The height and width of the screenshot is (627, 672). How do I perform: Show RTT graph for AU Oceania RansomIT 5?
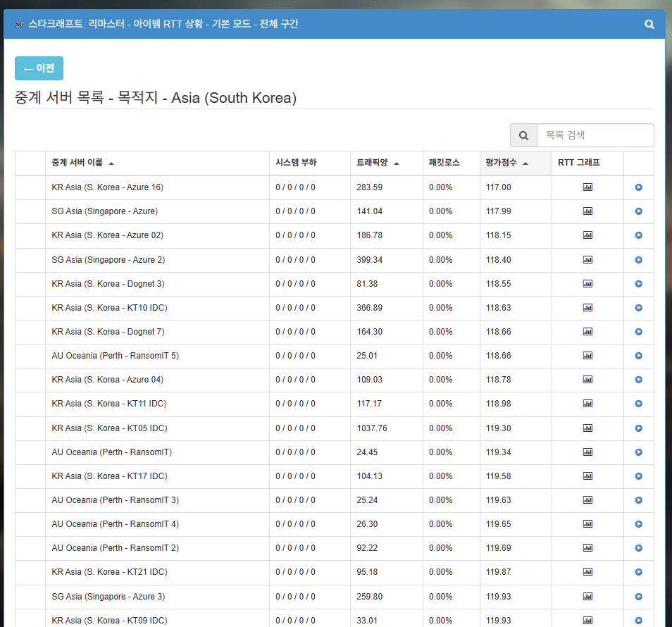point(587,356)
